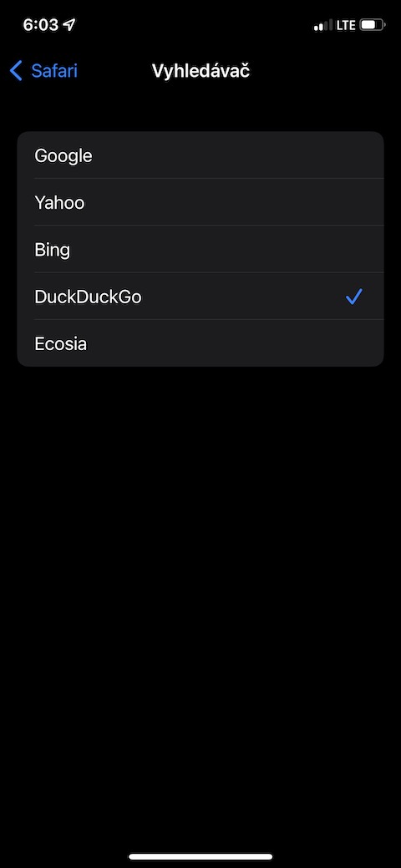Go back to Safari settings
401x868 pixels.
click(x=43, y=71)
